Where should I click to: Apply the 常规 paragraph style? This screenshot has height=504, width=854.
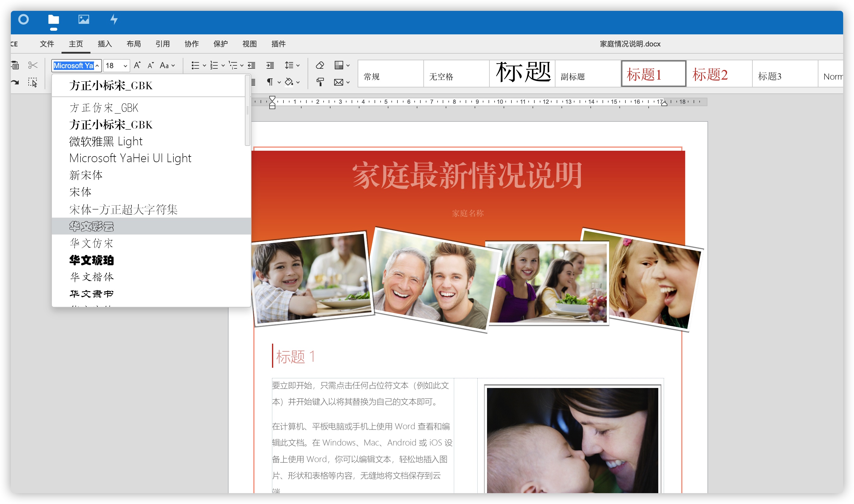(x=391, y=74)
